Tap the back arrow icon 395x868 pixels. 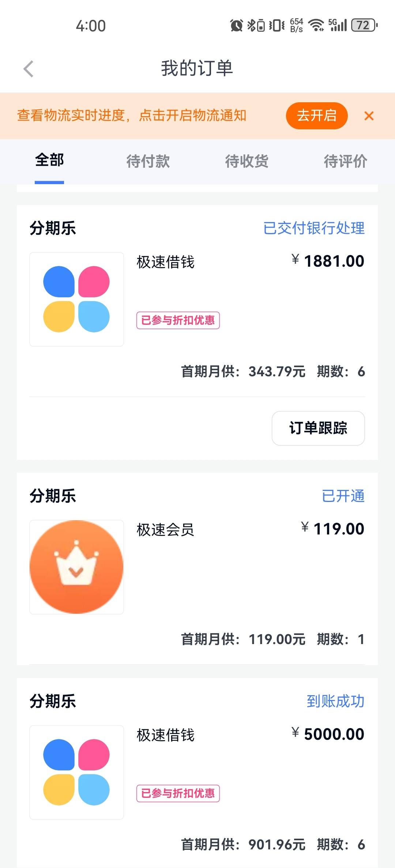click(x=29, y=69)
